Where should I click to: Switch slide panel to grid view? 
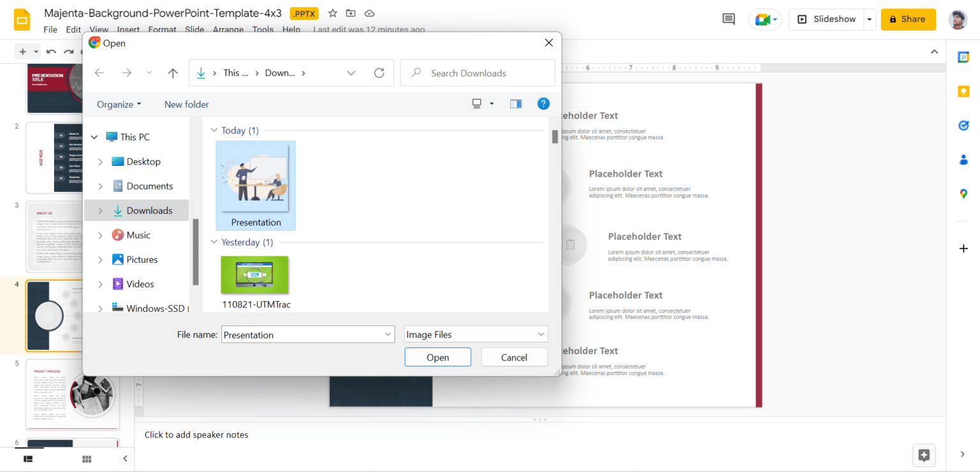click(x=86, y=458)
